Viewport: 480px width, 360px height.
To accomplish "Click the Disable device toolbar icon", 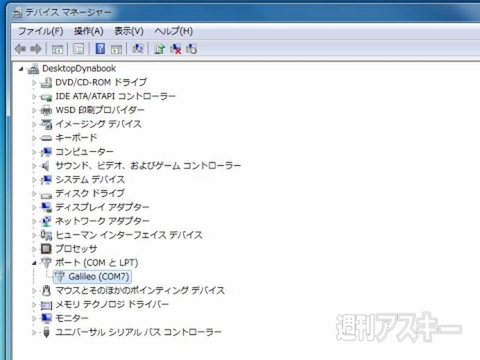I will click(192, 49).
